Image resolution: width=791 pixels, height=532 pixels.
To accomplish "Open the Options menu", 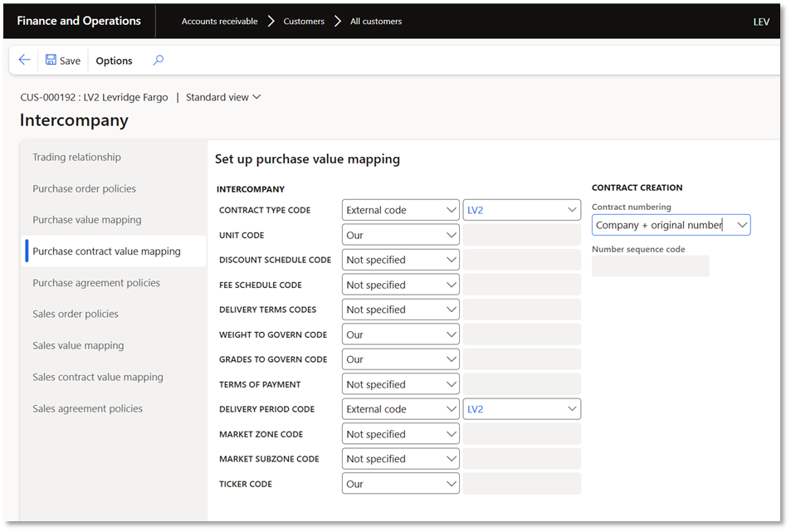I will pyautogui.click(x=114, y=61).
